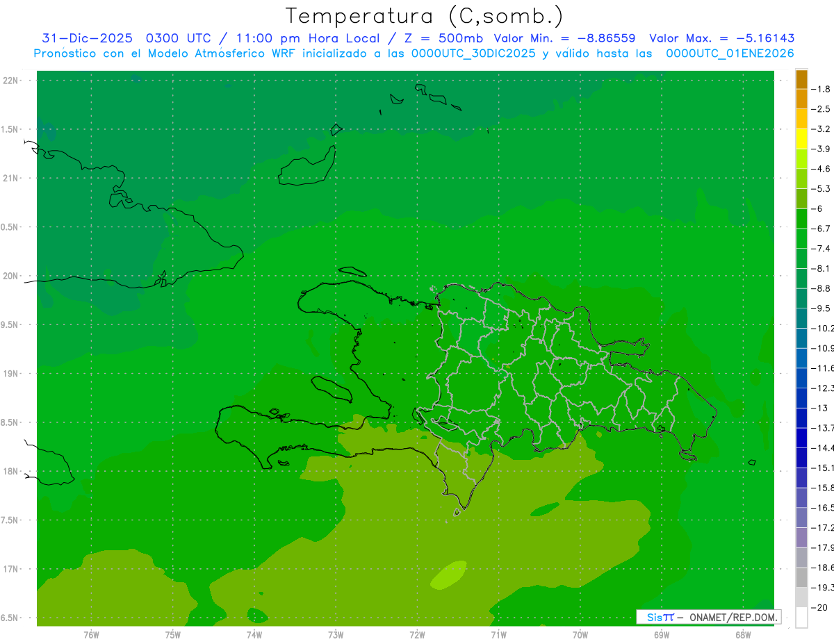Screen dimensions: 834x644
Task: Click the "0000UTC_30DIC2025" initialization time
Action: tap(474, 53)
